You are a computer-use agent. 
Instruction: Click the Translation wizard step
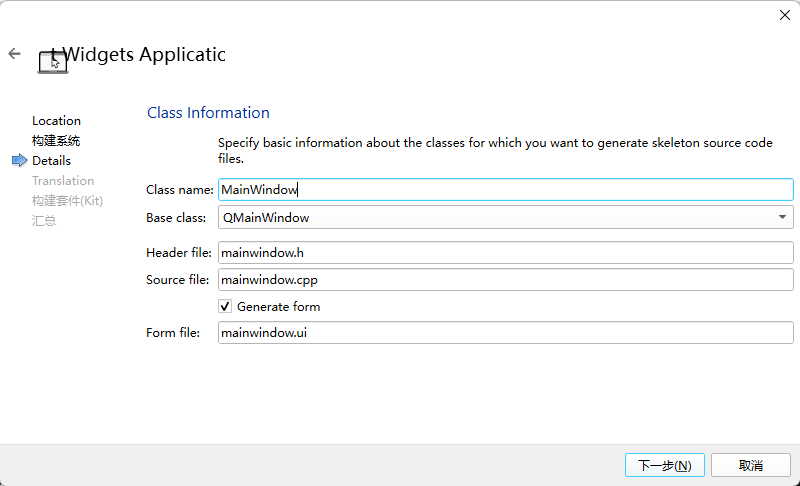63,181
